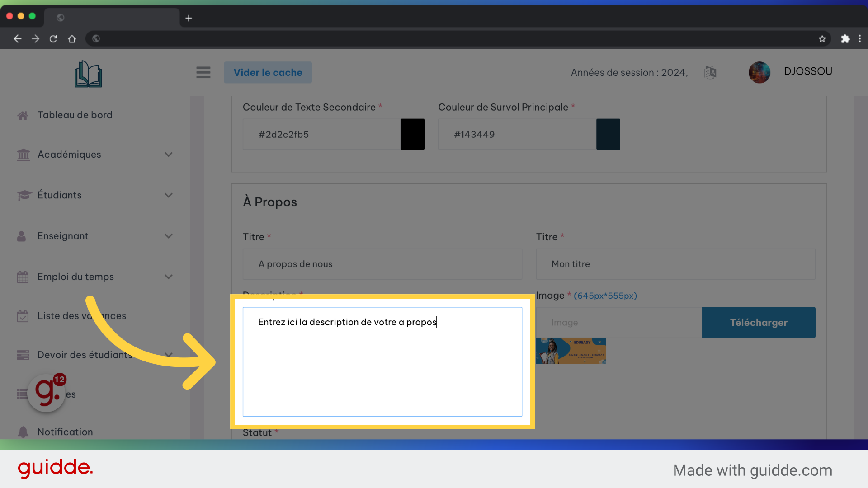Expand the Enseignant submenu chevron
The width and height of the screenshot is (868, 488).
click(169, 236)
